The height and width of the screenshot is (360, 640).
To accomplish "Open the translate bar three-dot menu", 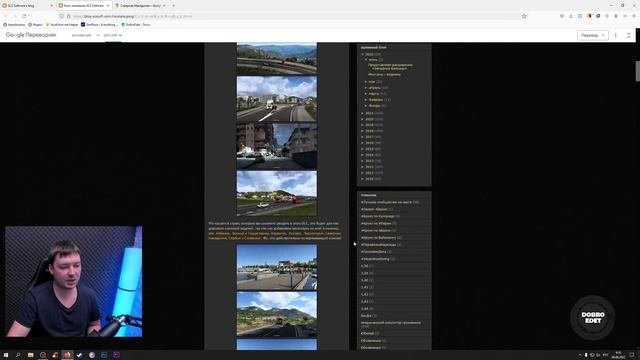I will click(616, 36).
